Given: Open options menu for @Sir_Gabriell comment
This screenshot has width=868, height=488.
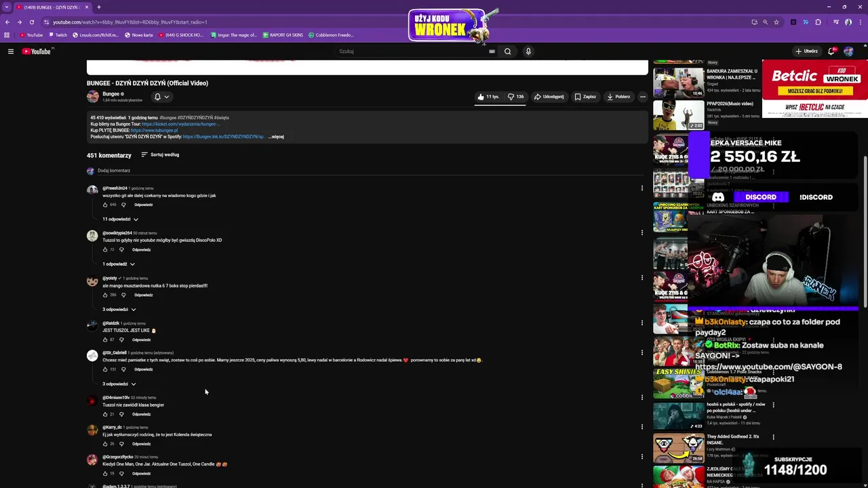Looking at the screenshot, I should pyautogui.click(x=642, y=352).
